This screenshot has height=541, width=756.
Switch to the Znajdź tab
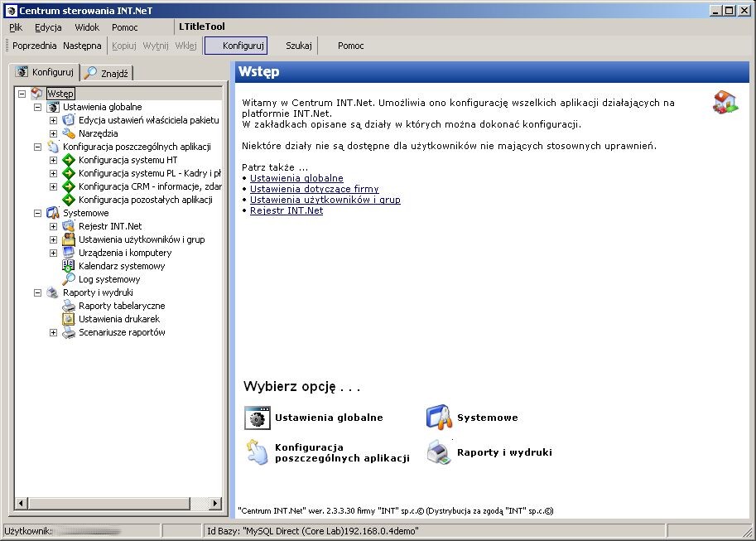click(107, 74)
